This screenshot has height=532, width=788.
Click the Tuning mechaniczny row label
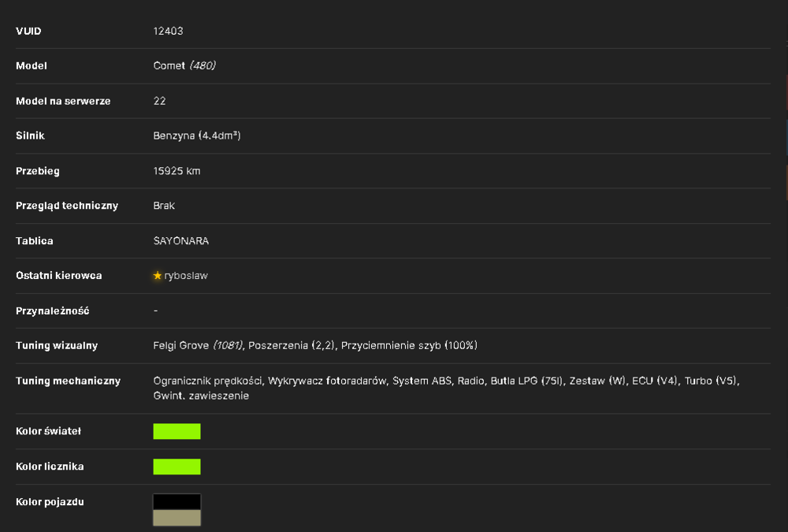(x=69, y=381)
